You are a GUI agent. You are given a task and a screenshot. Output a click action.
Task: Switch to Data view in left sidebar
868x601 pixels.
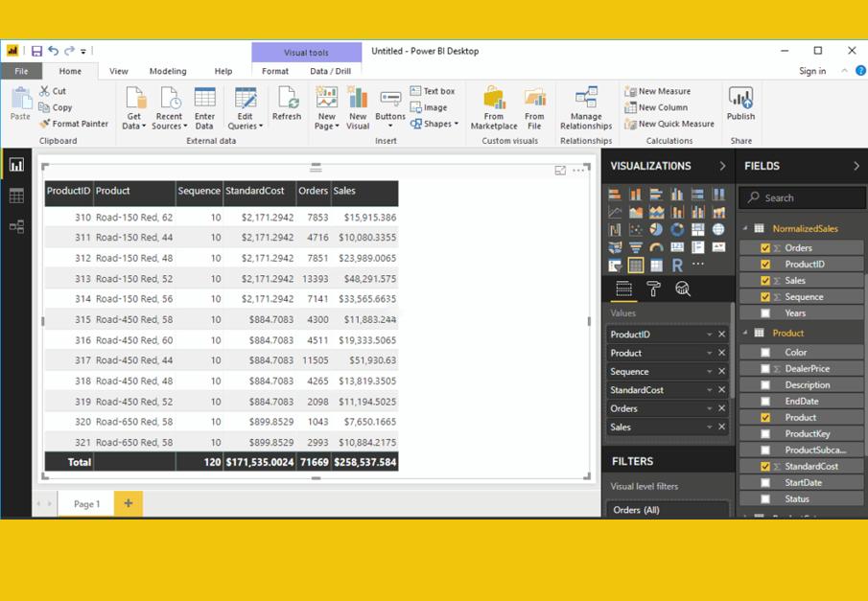16,196
